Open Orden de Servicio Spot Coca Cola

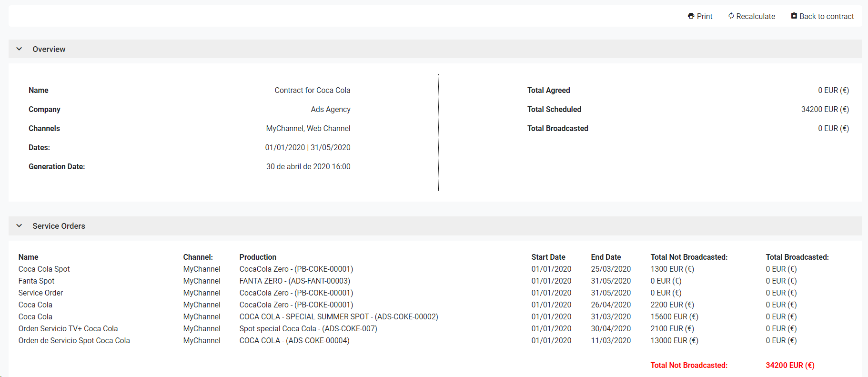pos(74,340)
